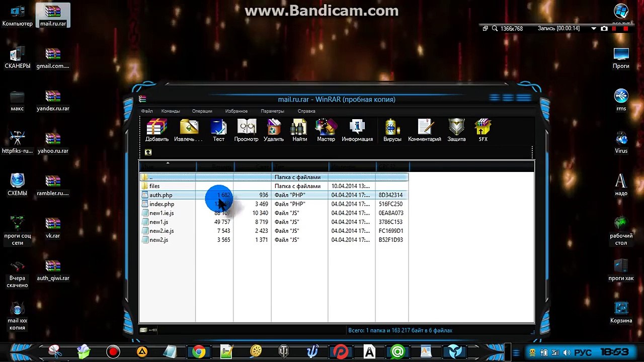Open the Комментарий tool
This screenshot has height=362, width=644.
coord(425,130)
